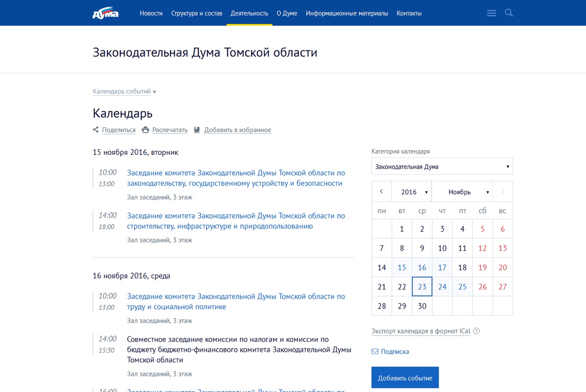Open the О Думе menu item
Image resolution: width=586 pixels, height=392 pixels.
287,13
